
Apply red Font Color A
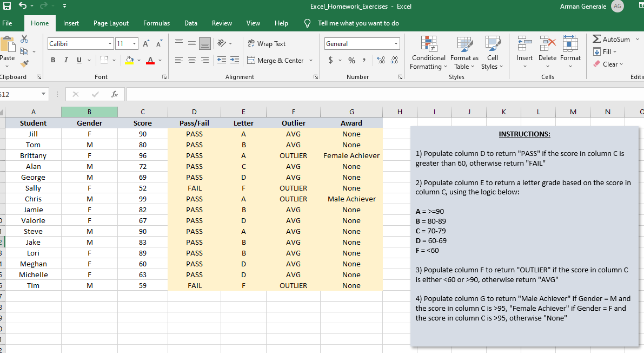150,60
